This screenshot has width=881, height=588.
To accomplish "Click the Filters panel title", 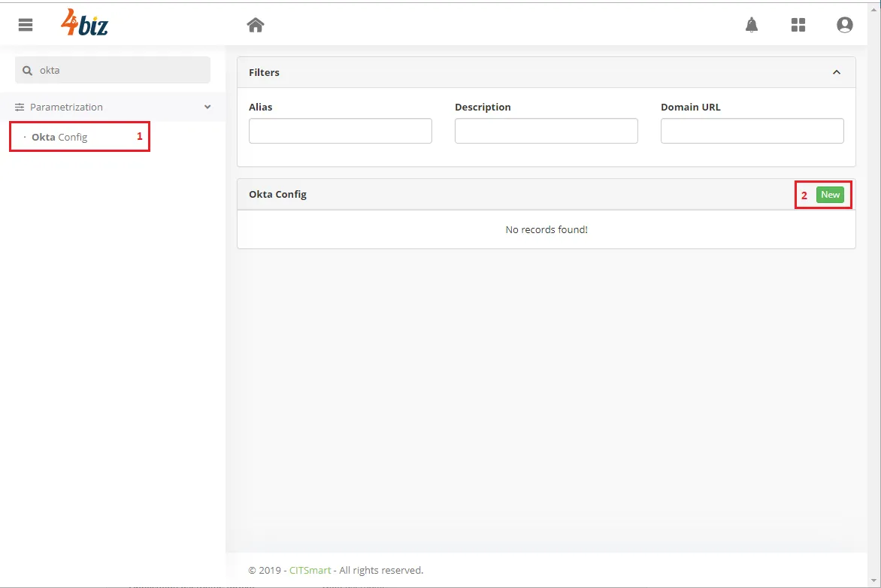I will click(264, 72).
